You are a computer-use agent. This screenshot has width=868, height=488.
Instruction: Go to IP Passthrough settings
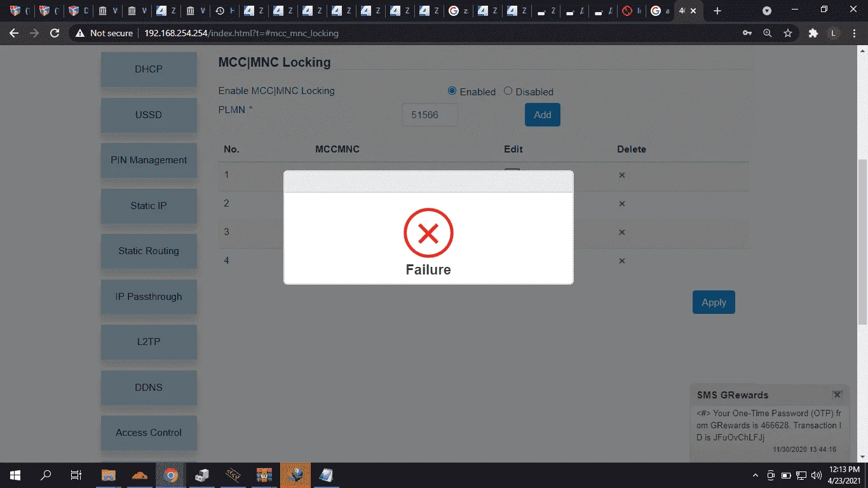pyautogui.click(x=149, y=297)
